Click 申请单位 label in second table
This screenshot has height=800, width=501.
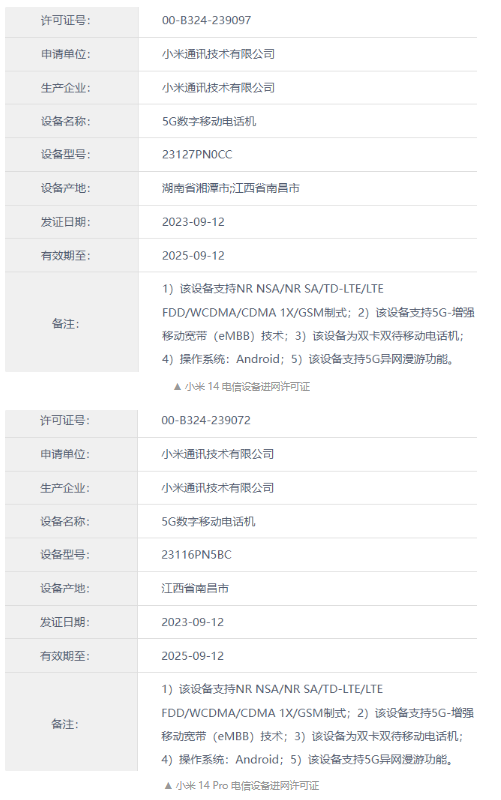click(65, 454)
